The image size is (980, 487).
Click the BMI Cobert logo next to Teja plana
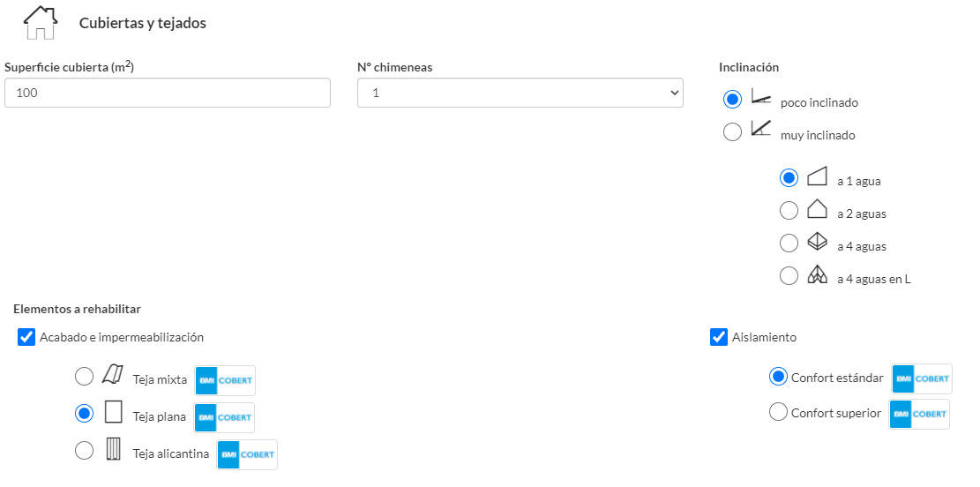click(224, 417)
